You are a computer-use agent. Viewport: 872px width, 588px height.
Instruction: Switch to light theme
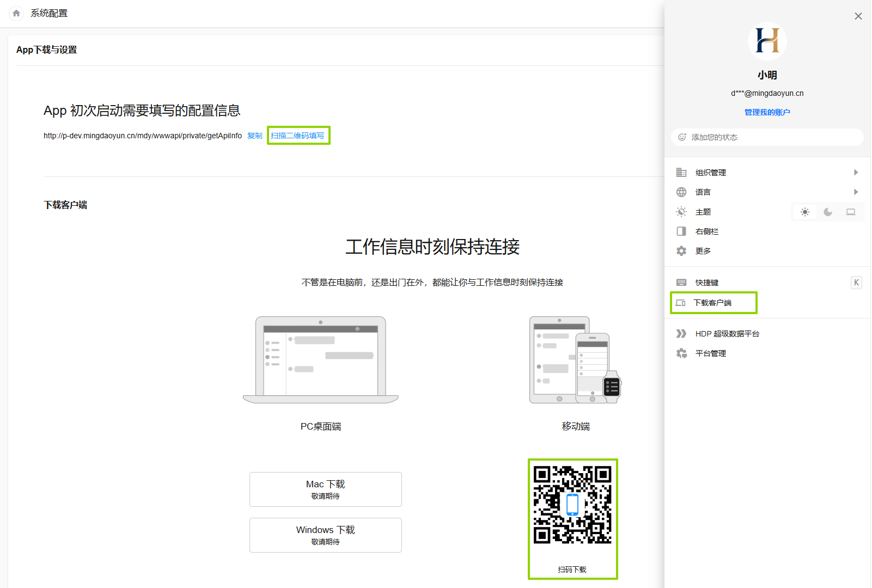click(x=805, y=212)
